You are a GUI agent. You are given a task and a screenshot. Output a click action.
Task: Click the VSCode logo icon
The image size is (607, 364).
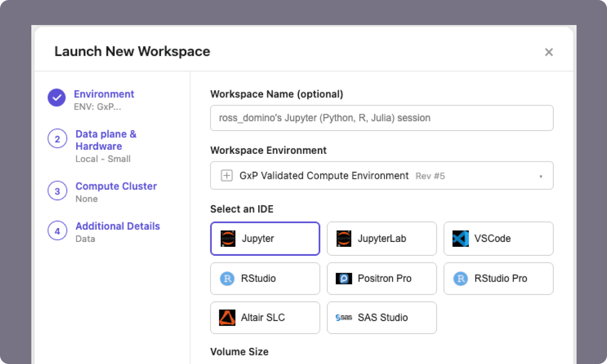pyautogui.click(x=461, y=239)
